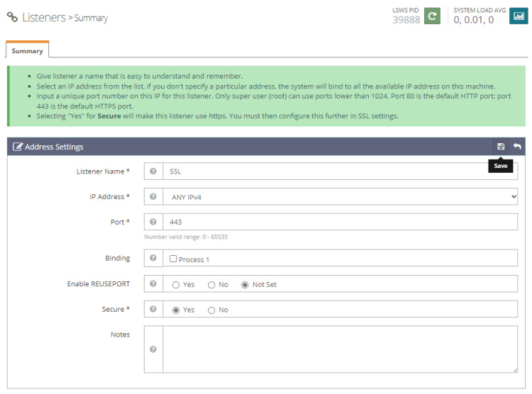This screenshot has width=532, height=394.
Task: Click inside the Notes text area
Action: [340, 349]
